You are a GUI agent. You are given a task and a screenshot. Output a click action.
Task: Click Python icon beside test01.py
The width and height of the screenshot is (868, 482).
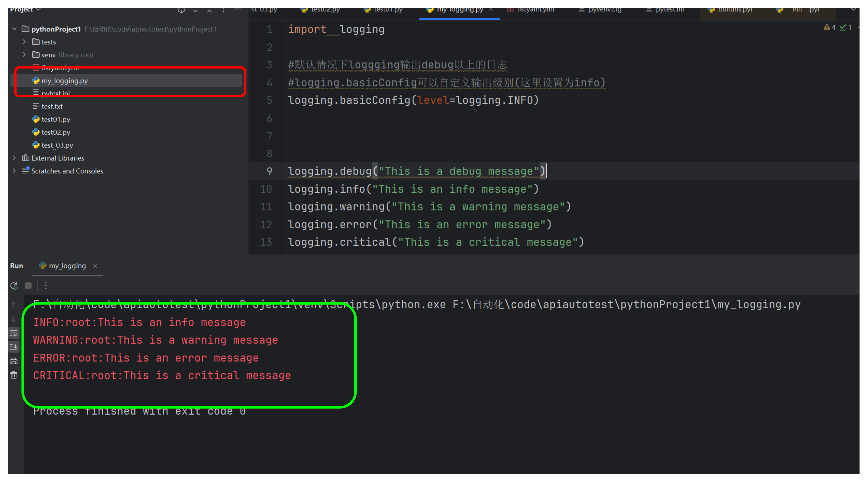36,119
